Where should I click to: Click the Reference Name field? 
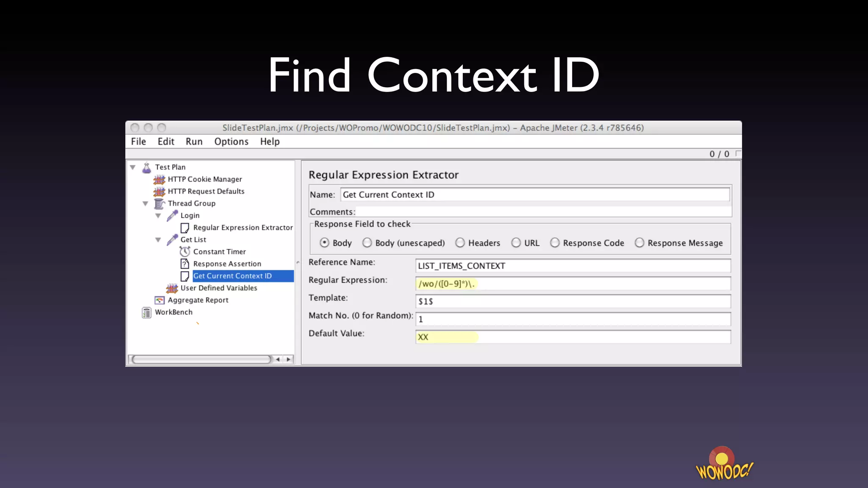point(573,266)
